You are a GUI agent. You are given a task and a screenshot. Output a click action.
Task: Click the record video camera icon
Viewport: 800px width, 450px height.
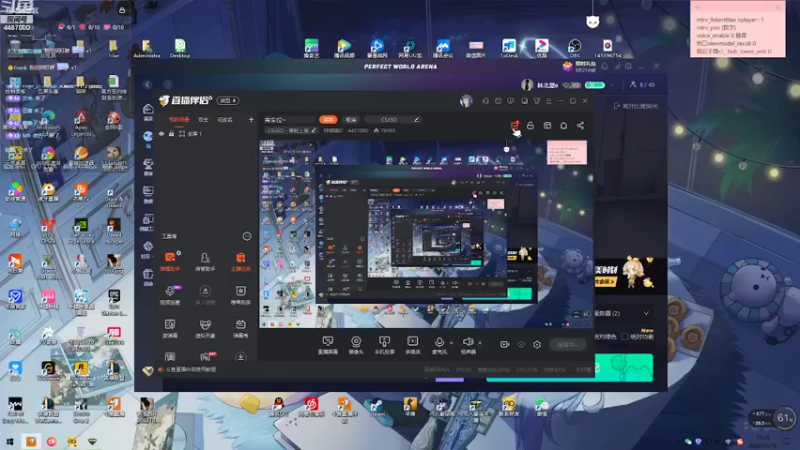point(505,344)
